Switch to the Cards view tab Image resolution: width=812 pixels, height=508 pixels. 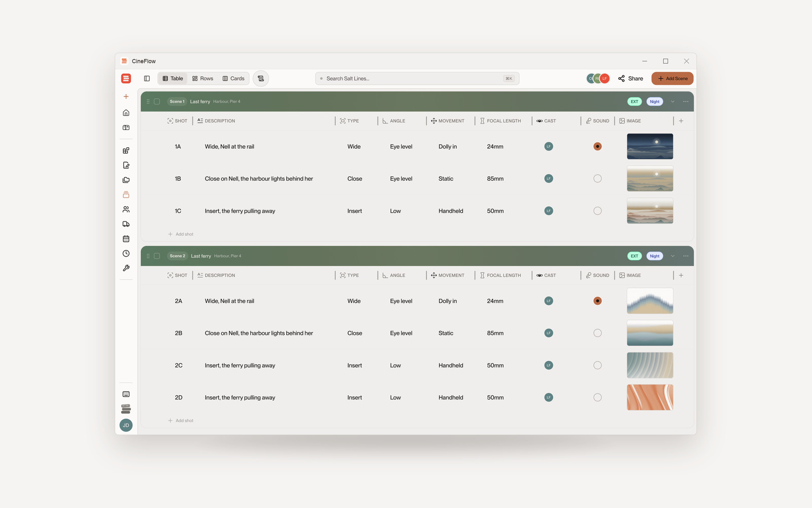233,78
